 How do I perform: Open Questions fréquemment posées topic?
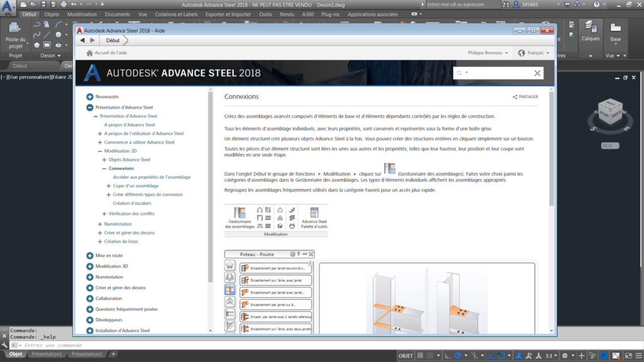coord(126,309)
